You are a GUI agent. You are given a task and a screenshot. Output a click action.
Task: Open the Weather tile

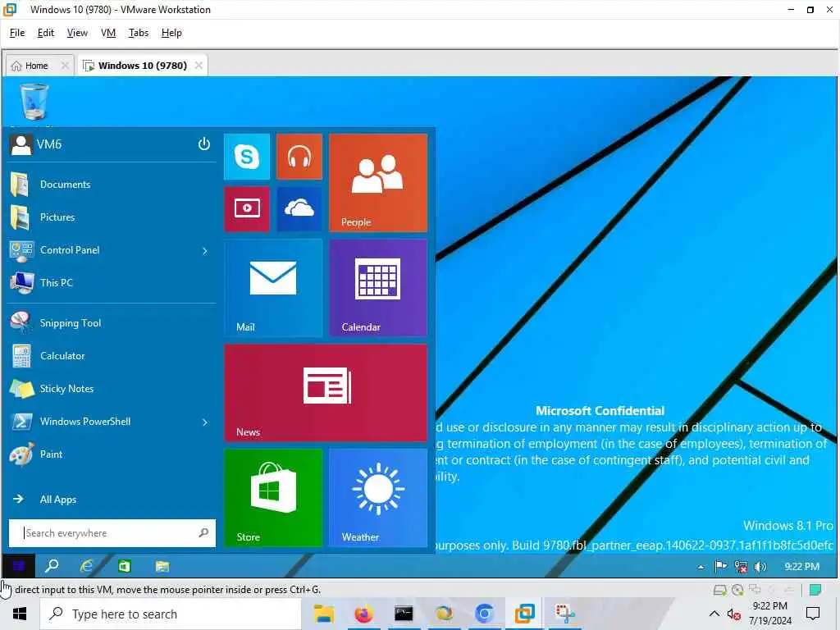tap(378, 498)
